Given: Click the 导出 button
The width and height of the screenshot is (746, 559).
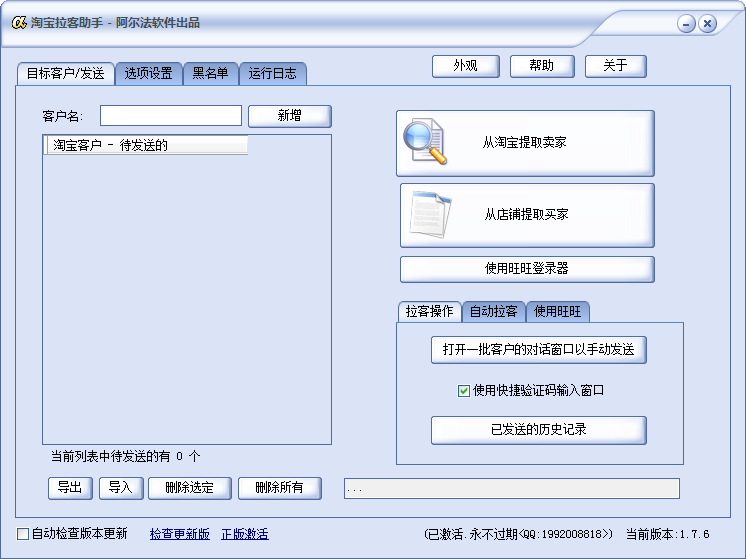Looking at the screenshot, I should tap(70, 488).
